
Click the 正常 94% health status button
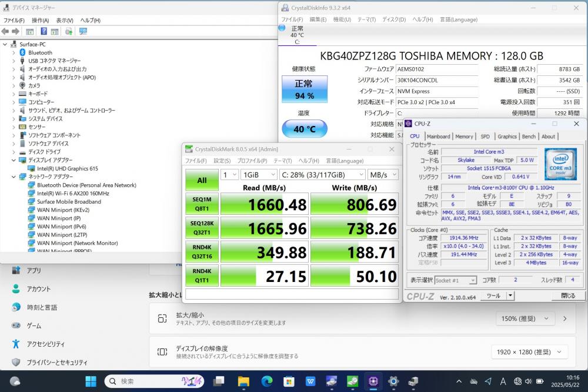pos(305,89)
